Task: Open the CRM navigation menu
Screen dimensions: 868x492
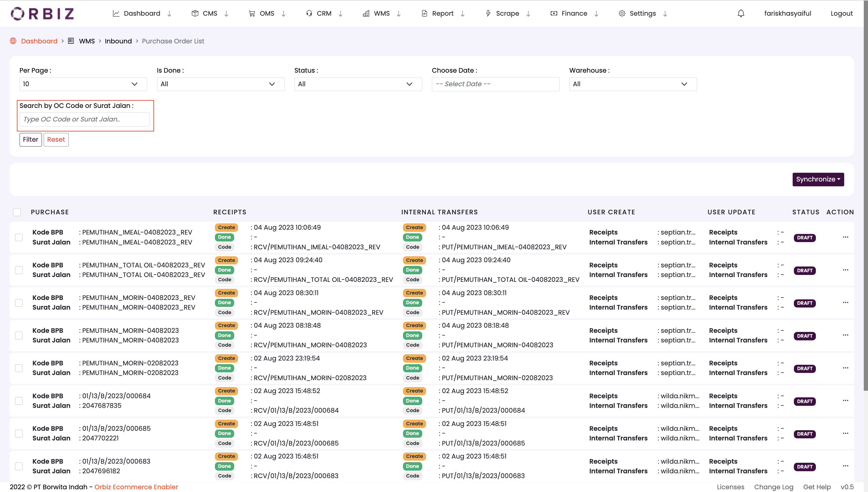Action: click(324, 14)
